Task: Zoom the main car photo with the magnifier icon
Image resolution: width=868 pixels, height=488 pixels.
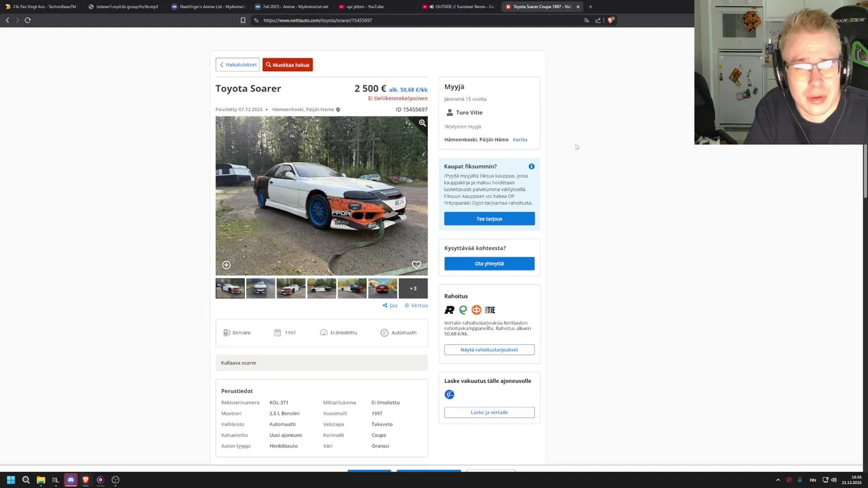Action: pyautogui.click(x=422, y=123)
